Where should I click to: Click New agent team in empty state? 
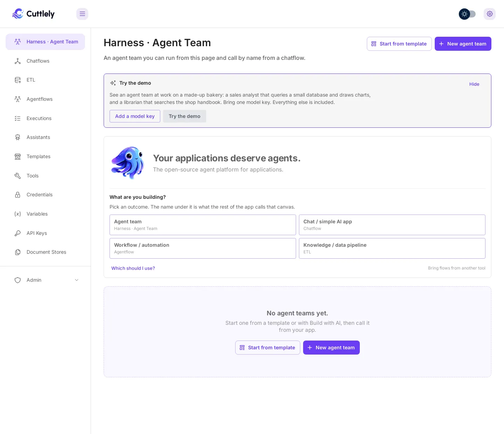pos(331,348)
